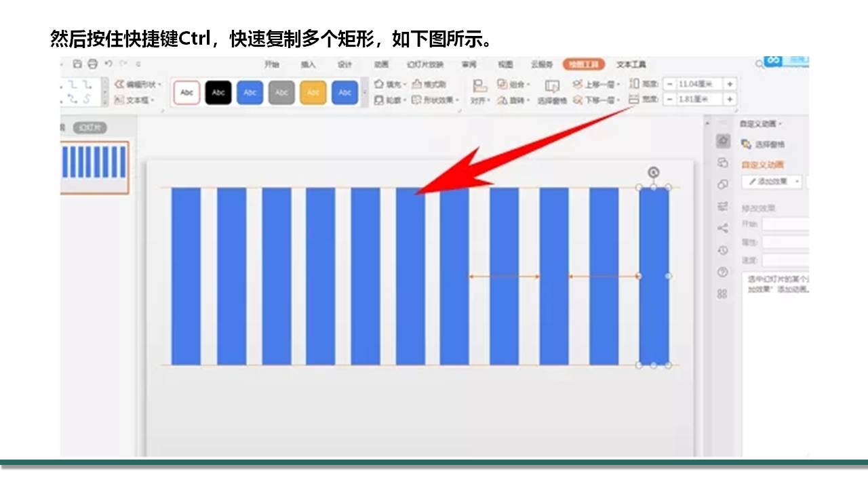Open the Selection Pane (选择窗格) in ribbon

tap(553, 91)
